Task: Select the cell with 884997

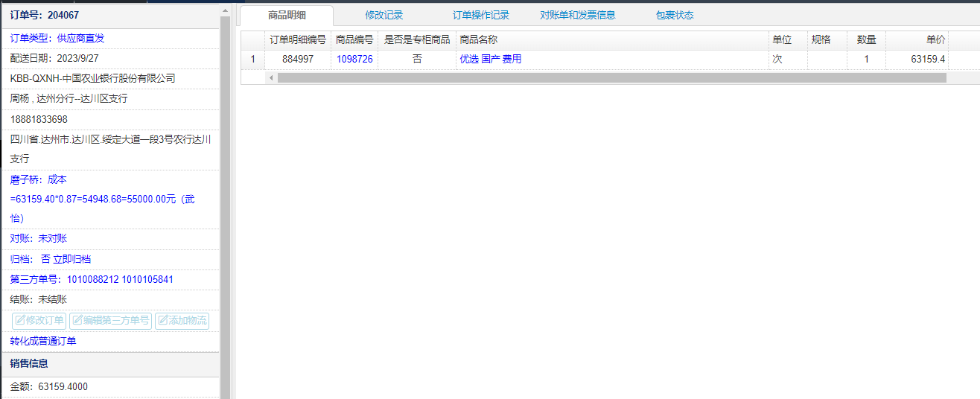Action: (x=298, y=59)
